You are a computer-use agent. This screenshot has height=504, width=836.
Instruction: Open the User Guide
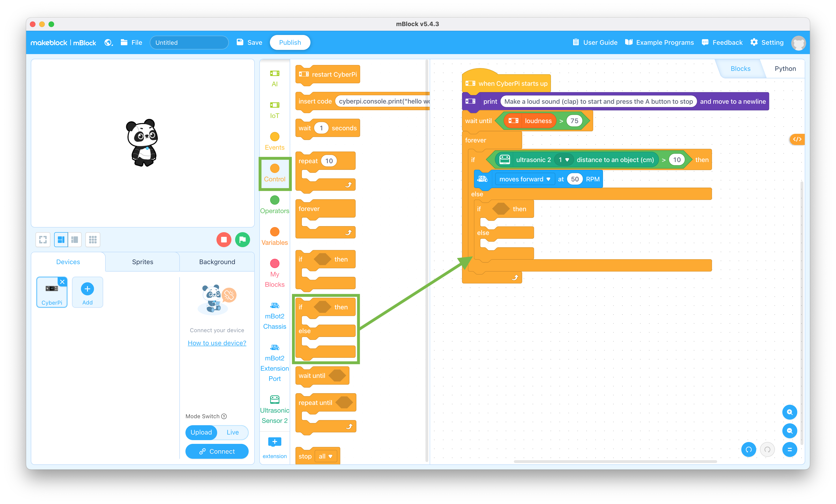pos(595,42)
